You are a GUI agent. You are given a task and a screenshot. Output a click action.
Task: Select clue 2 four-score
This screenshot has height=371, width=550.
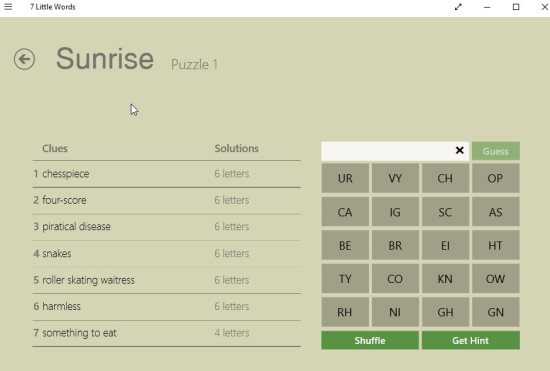coord(167,201)
